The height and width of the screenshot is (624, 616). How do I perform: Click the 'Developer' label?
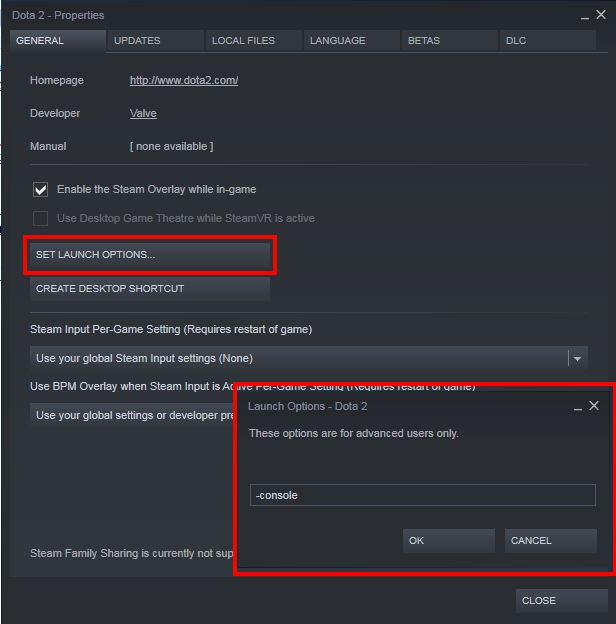55,113
